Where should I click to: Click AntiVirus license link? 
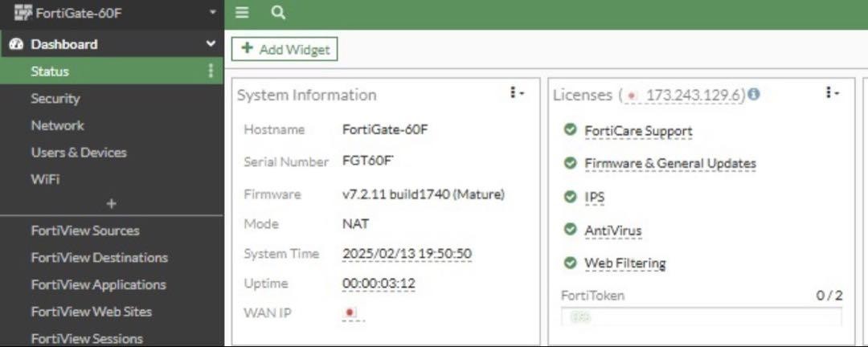point(612,231)
